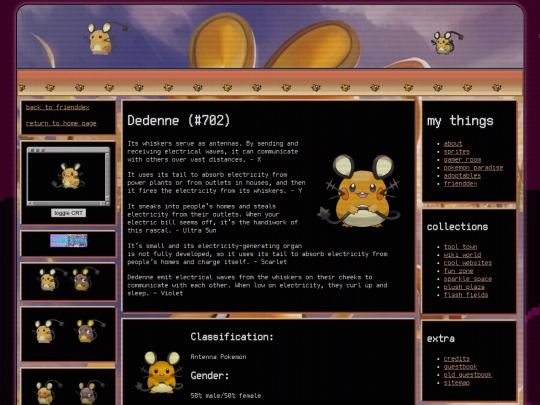Visit the 'gamer room' link
The width and height of the screenshot is (540, 405).
tap(462, 159)
